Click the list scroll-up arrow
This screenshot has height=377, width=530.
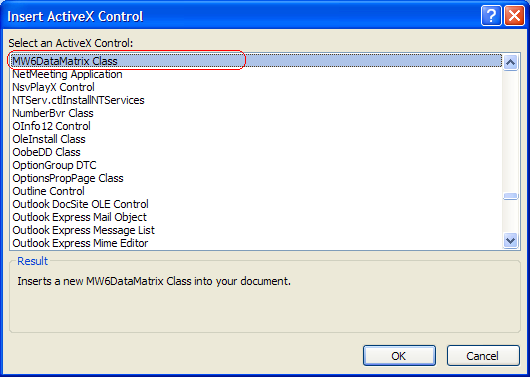[x=510, y=63]
